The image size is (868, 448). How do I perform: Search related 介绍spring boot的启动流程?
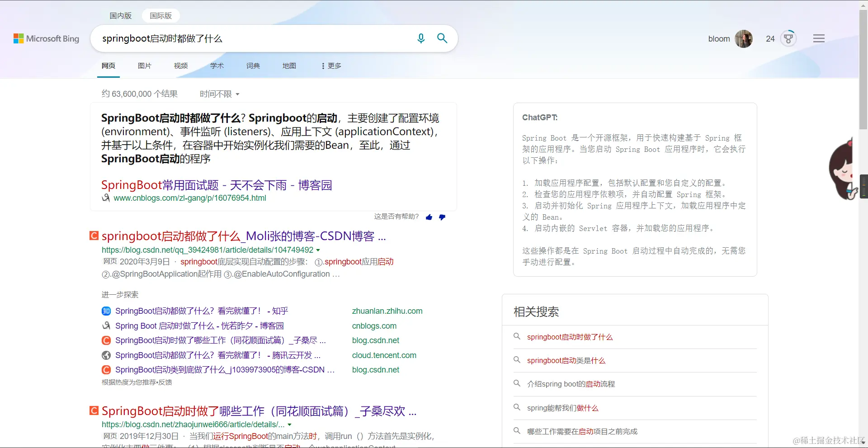[571, 384]
